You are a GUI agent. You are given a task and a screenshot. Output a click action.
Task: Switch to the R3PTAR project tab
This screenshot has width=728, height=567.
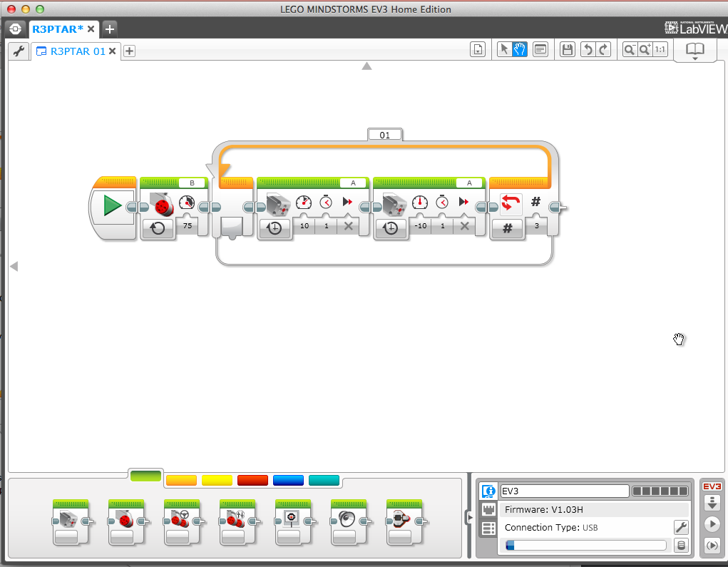[x=58, y=29]
